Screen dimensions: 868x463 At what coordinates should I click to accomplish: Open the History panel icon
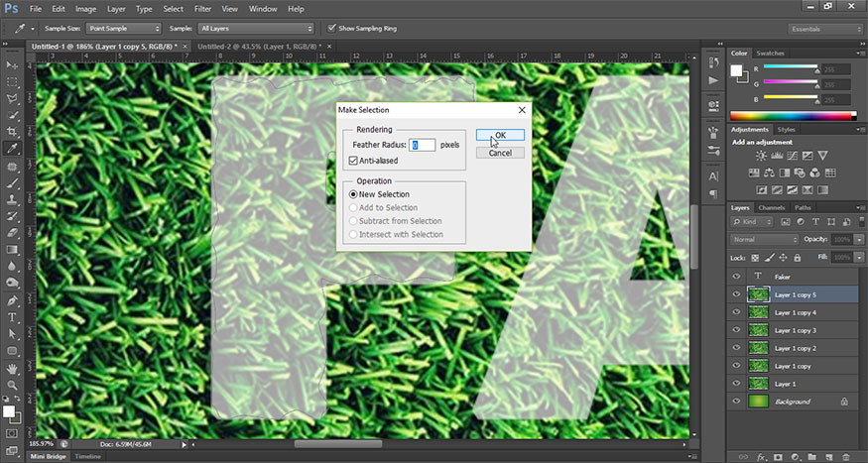click(x=713, y=62)
